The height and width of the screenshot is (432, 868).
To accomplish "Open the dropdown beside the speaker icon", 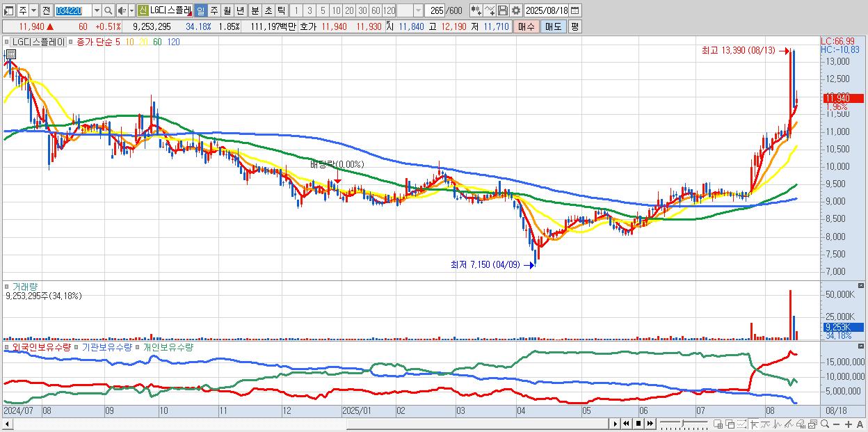I will (x=131, y=11).
